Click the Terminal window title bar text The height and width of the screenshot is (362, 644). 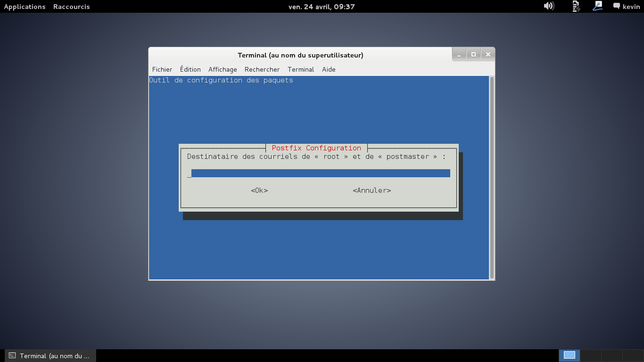coord(300,55)
